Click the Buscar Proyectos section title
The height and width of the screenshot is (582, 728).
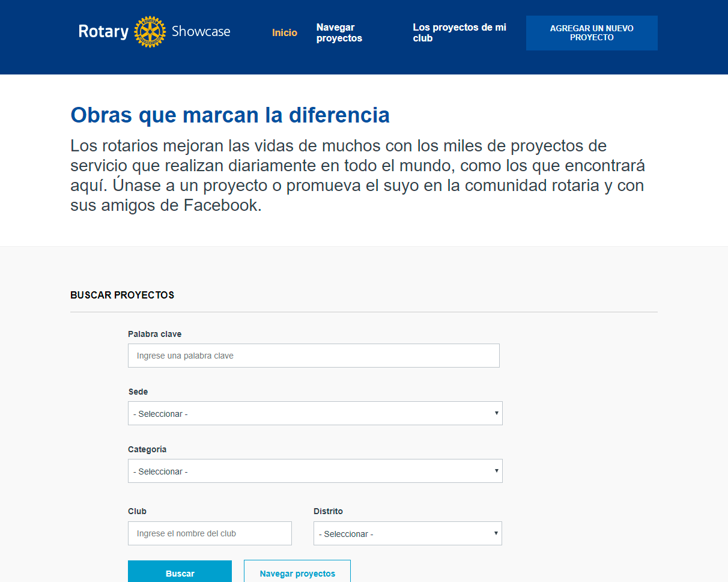(x=122, y=296)
